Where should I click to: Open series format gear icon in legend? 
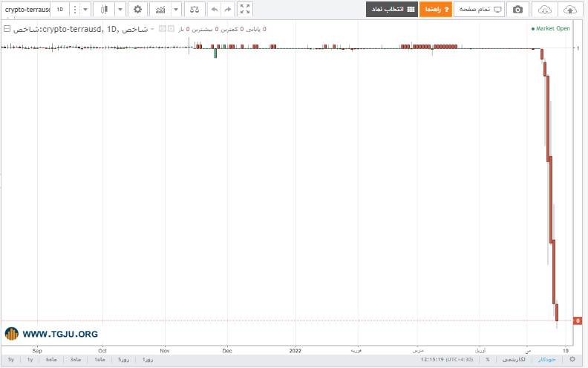(x=171, y=28)
